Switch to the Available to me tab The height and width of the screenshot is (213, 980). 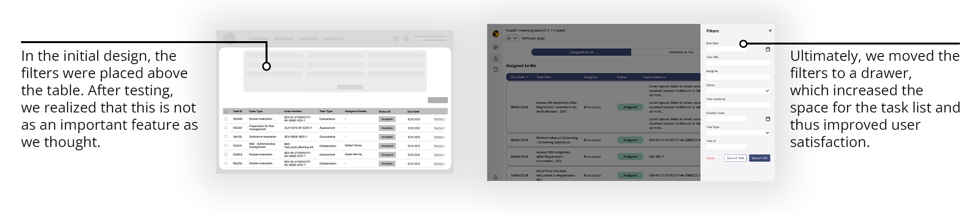(680, 52)
